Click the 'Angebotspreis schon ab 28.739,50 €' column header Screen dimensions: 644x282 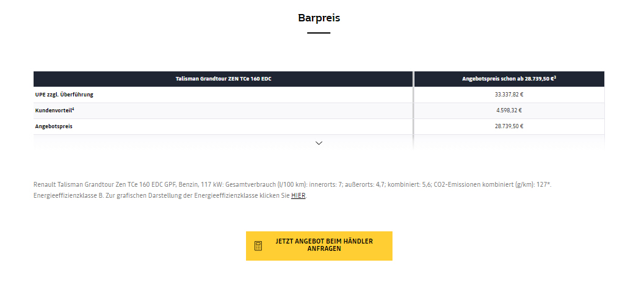(509, 79)
